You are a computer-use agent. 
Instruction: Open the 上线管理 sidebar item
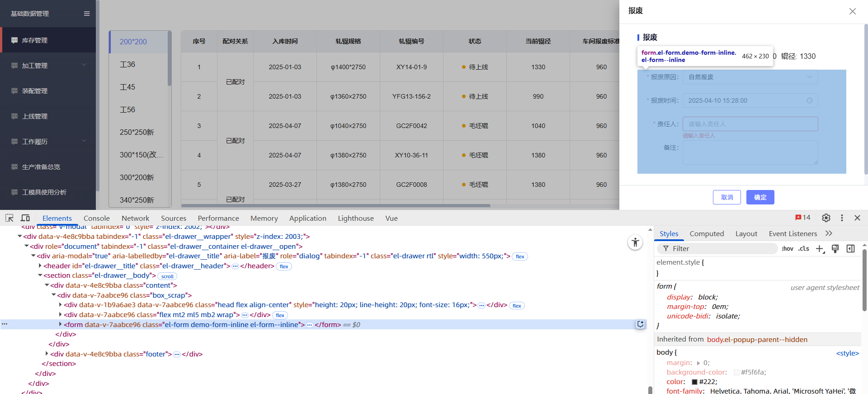48,116
